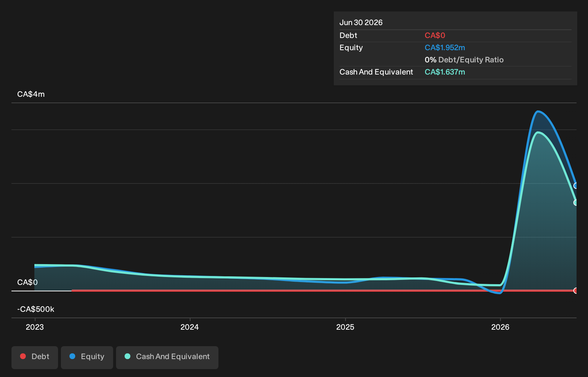Click the Equity label in tooltip
This screenshot has height=377, width=588.
point(351,48)
